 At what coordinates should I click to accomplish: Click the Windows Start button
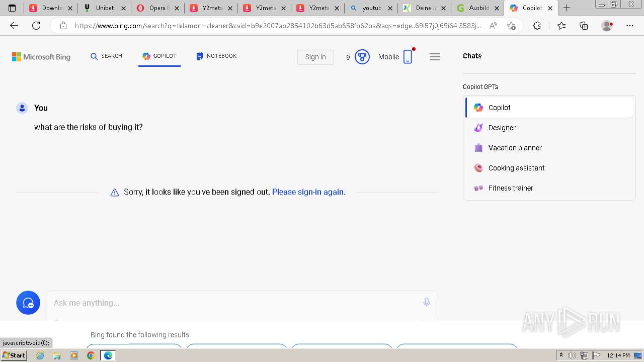[14, 355]
